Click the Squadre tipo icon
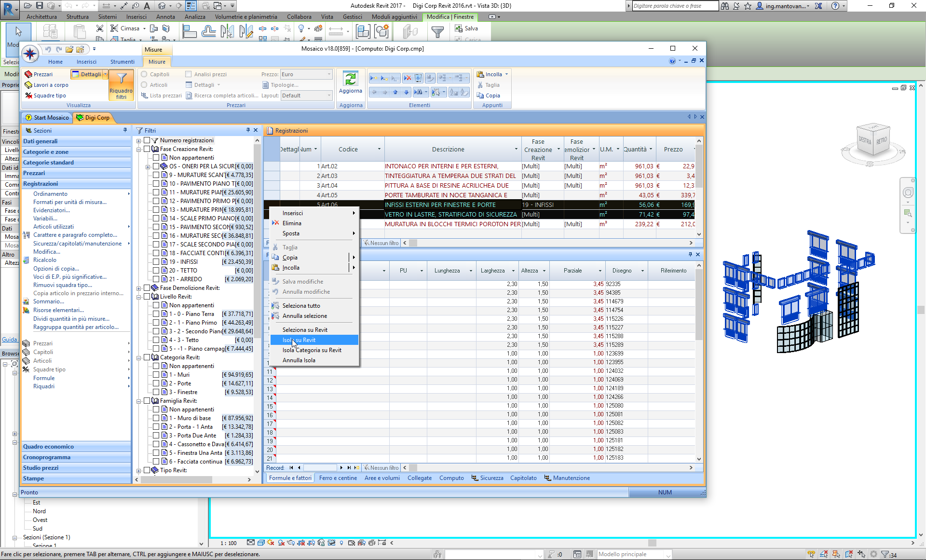Screen dimensions: 926x560 point(28,96)
